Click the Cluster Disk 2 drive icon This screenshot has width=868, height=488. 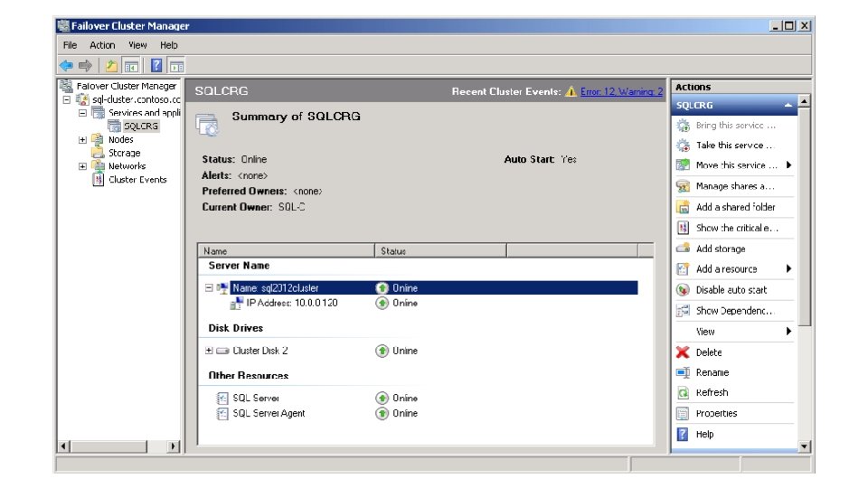(223, 351)
